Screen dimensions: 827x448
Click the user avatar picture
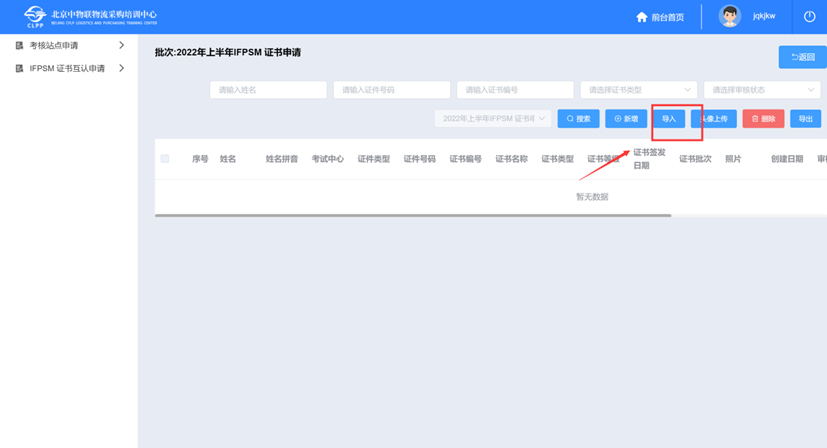(730, 17)
